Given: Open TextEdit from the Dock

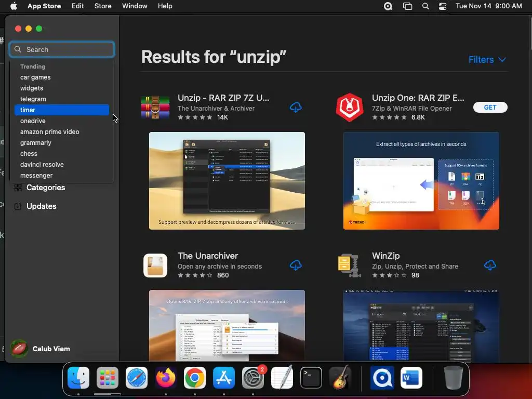Looking at the screenshot, I should (282, 378).
